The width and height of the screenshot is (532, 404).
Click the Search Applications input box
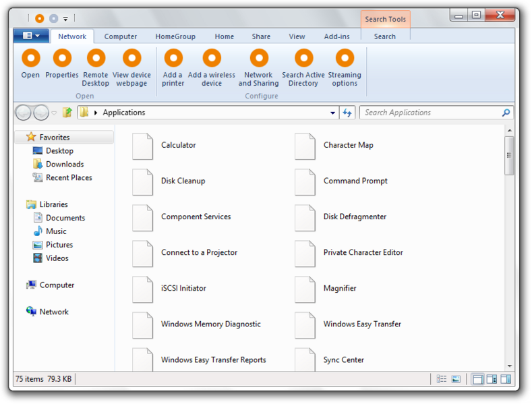click(432, 113)
